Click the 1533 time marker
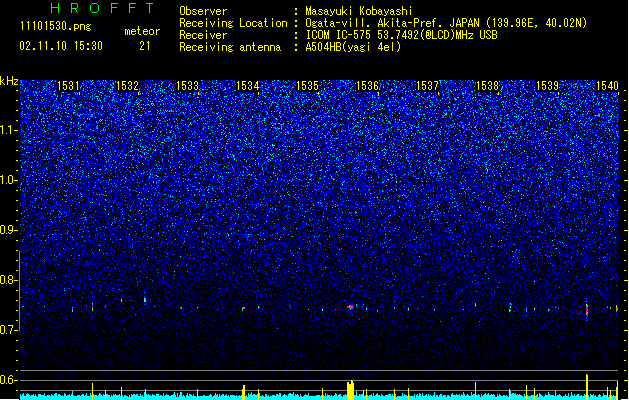Screen dimensions: 629x400 [187, 86]
